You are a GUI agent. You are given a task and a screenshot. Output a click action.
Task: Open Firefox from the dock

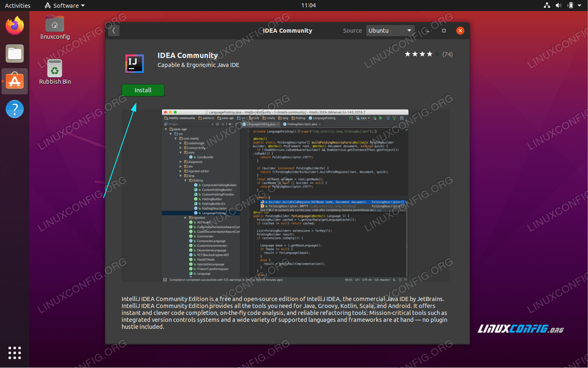coord(15,26)
